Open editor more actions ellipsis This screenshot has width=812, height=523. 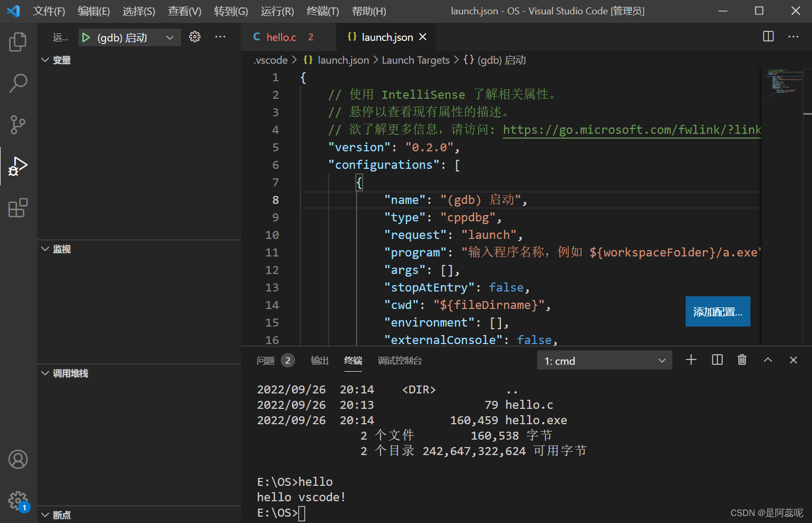[x=793, y=37]
